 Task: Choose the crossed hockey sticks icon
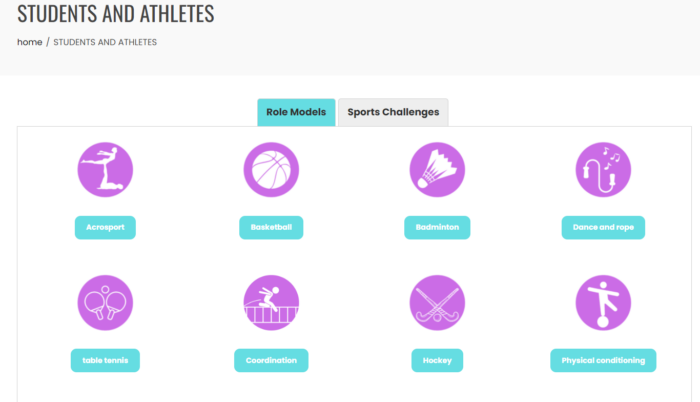[437, 303]
